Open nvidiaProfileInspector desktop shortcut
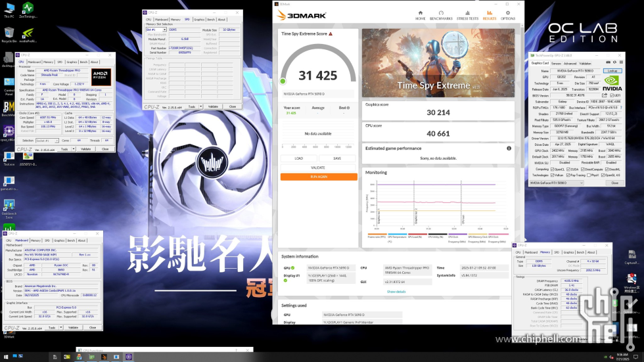The image size is (644, 362). click(x=28, y=35)
